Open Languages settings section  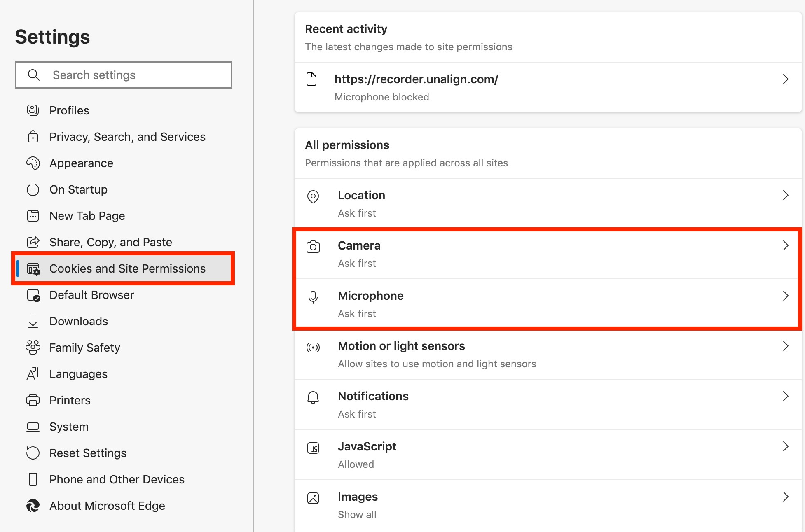(x=124, y=374)
